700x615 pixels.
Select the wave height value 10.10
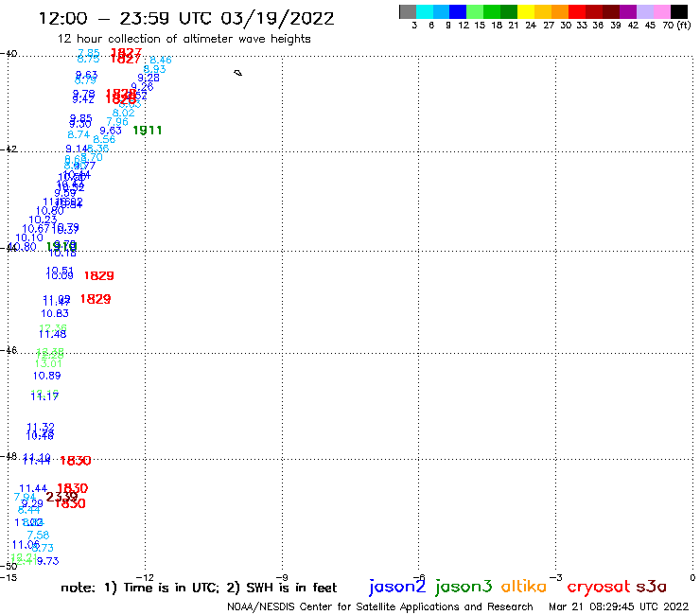(29, 237)
